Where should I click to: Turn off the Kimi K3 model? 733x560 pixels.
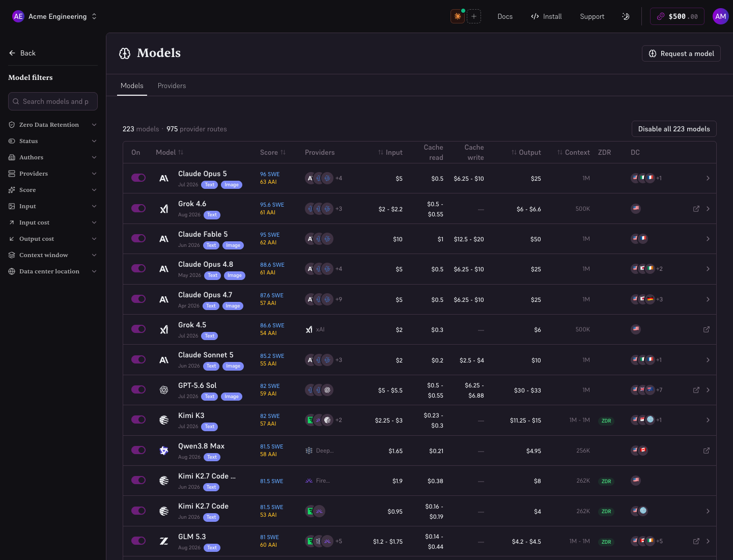pyautogui.click(x=138, y=419)
